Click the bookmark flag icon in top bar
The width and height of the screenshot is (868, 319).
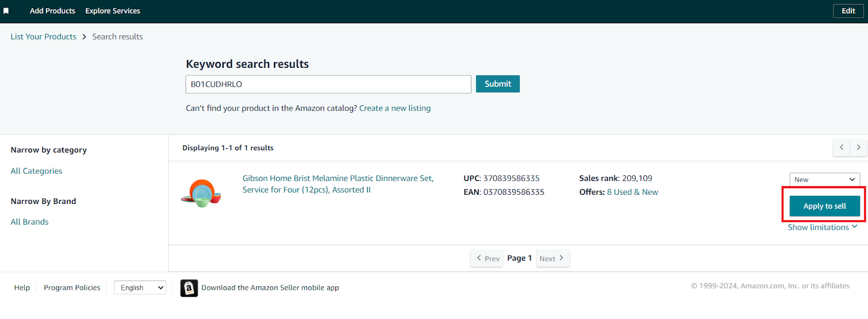6,11
